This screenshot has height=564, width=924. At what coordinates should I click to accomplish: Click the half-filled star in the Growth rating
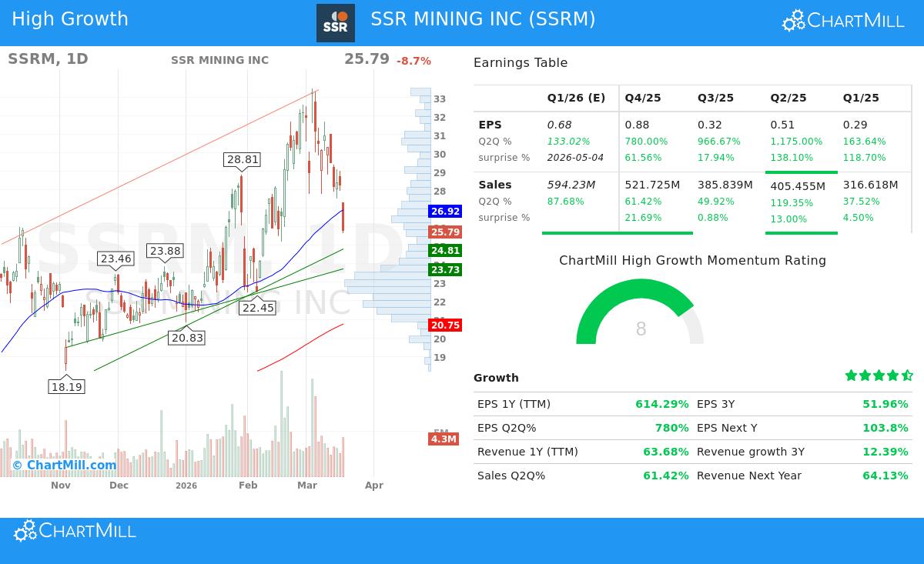tap(906, 375)
